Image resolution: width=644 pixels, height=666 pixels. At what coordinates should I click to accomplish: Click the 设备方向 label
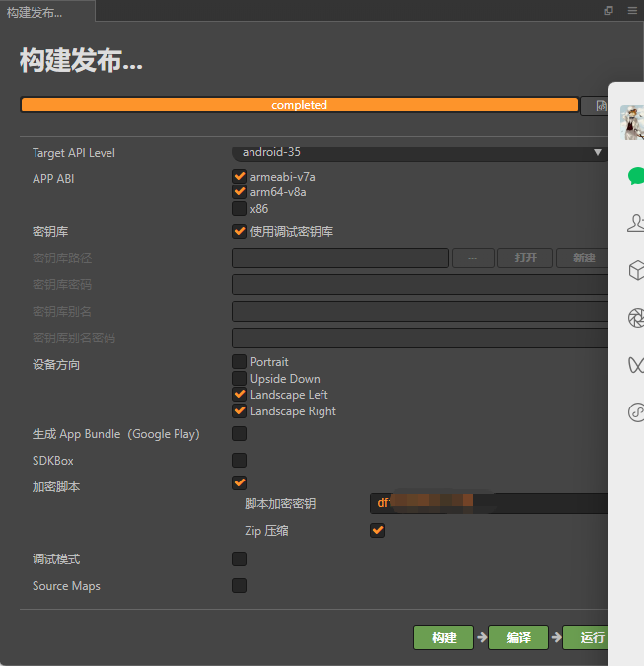coord(56,365)
